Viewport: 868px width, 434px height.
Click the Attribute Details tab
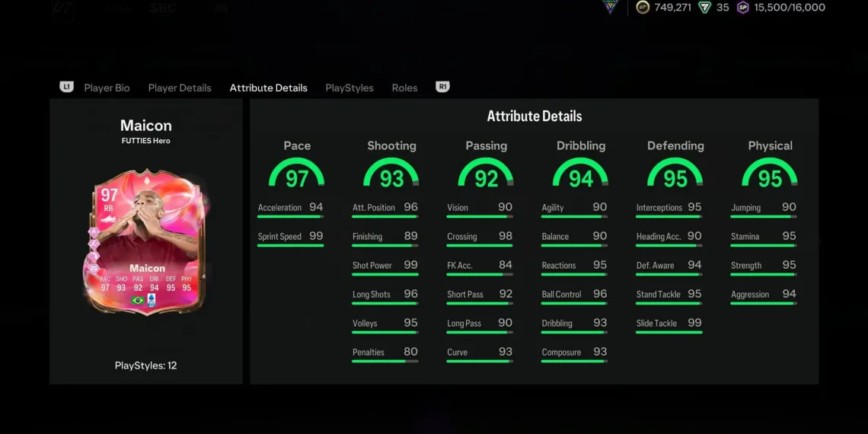(x=269, y=88)
